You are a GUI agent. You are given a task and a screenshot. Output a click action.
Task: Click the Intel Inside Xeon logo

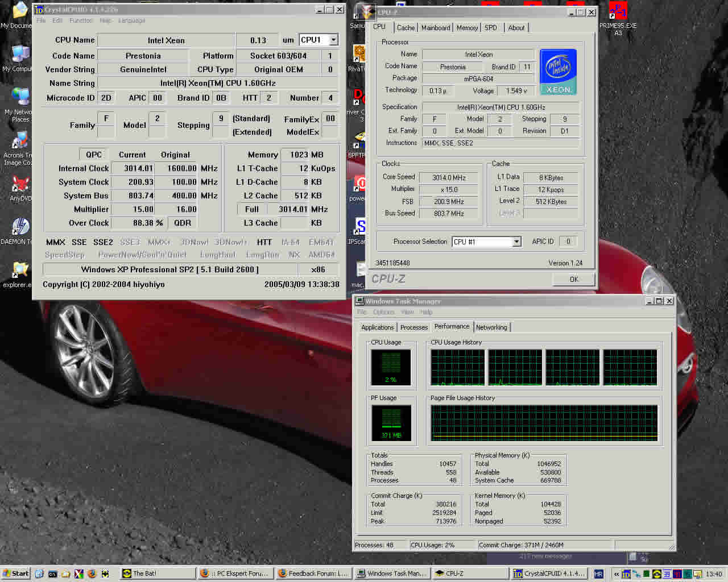coord(557,72)
